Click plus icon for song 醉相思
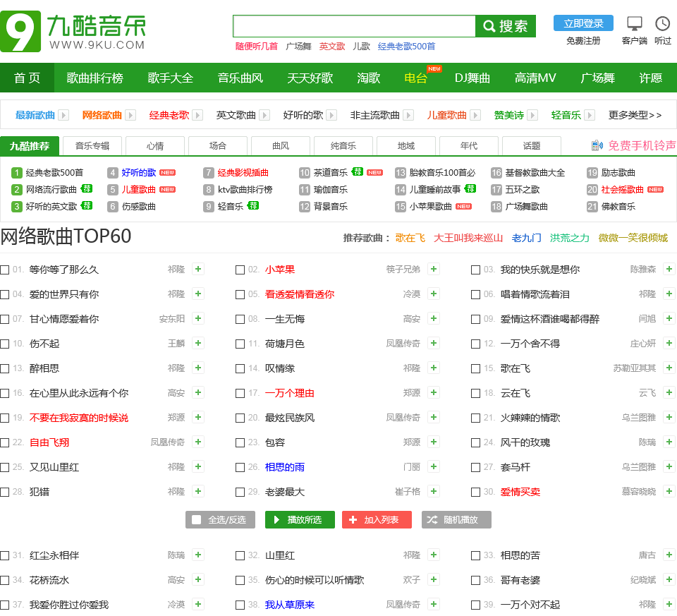This screenshot has width=677, height=616. coord(198,368)
